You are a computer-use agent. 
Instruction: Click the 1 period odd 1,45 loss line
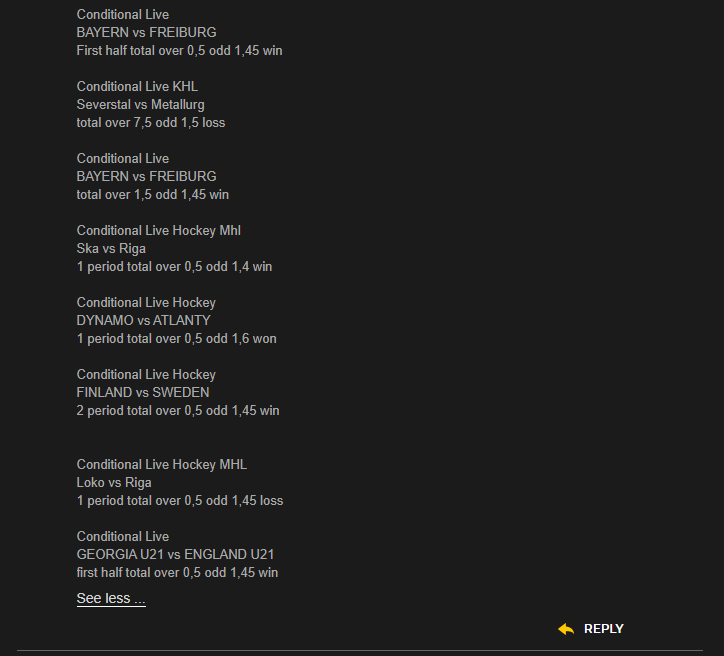tap(180, 500)
